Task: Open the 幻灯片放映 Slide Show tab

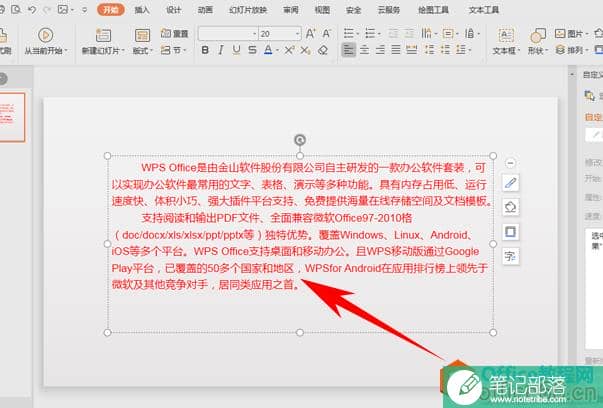Action: [x=248, y=10]
